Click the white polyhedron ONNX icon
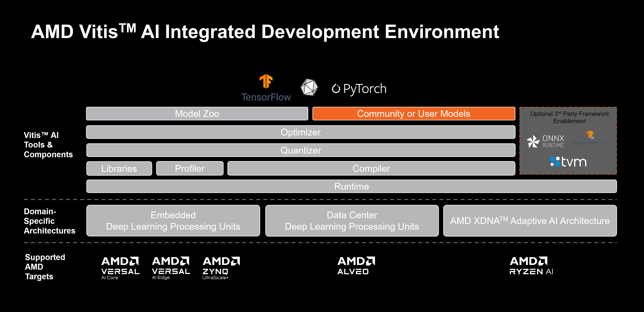This screenshot has width=644, height=312. pos(309,87)
